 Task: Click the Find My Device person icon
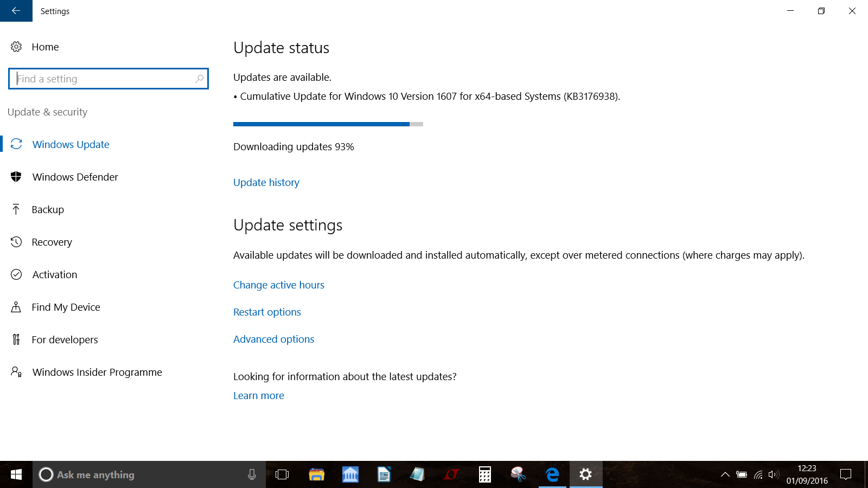(16, 307)
